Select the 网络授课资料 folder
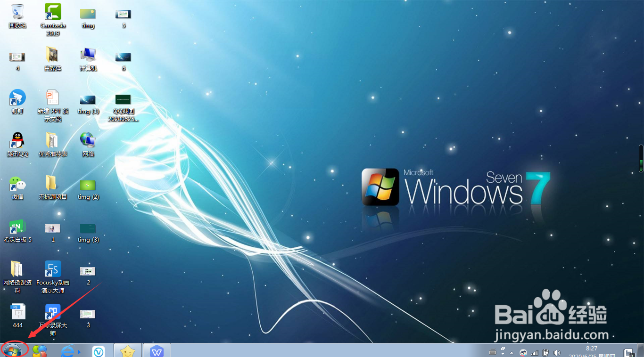The width and height of the screenshot is (644, 357). 17,277
